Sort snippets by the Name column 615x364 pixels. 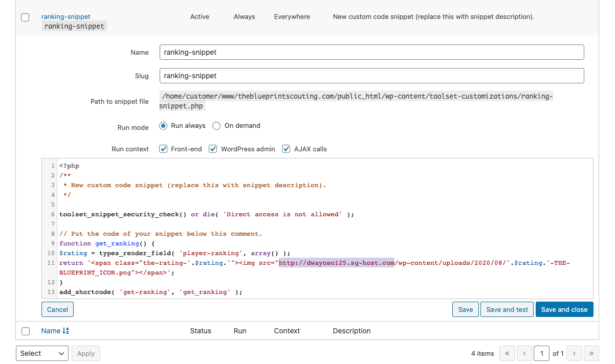(51, 331)
